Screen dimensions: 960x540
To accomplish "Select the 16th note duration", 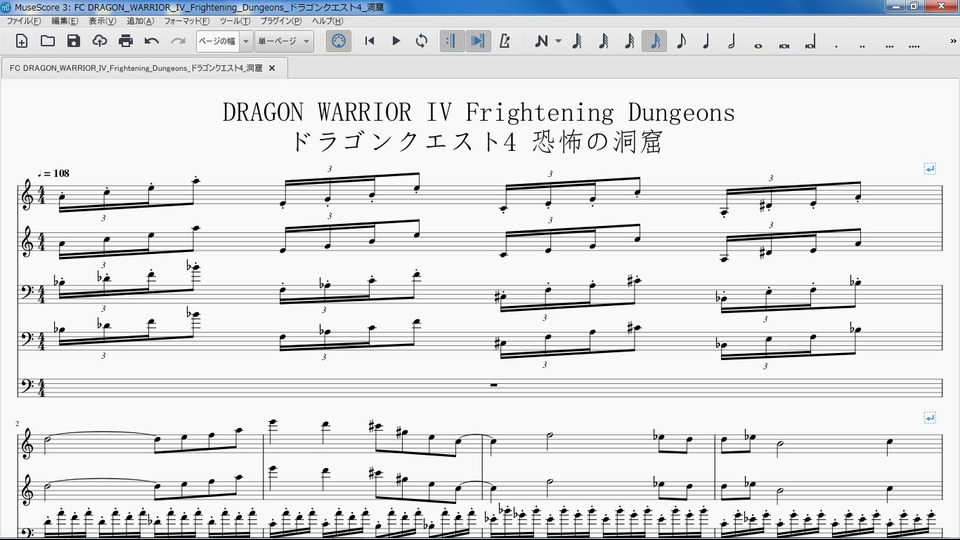I will click(x=629, y=41).
